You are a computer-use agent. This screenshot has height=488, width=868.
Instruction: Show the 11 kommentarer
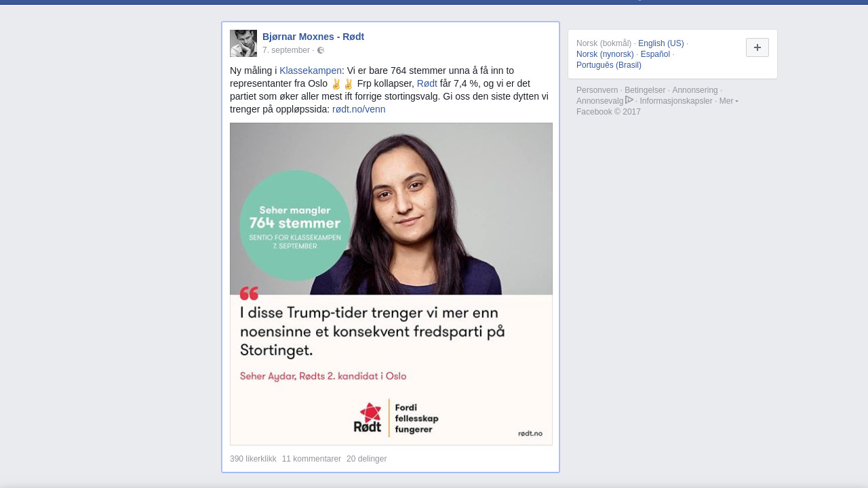coord(311,459)
